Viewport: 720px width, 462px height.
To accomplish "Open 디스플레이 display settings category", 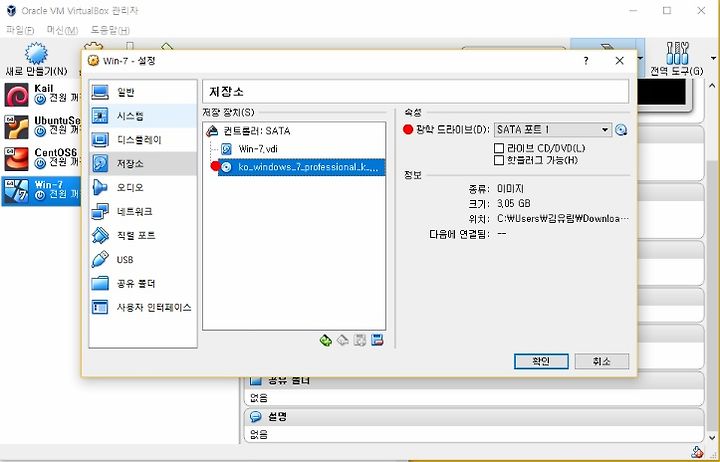I will tap(143, 140).
